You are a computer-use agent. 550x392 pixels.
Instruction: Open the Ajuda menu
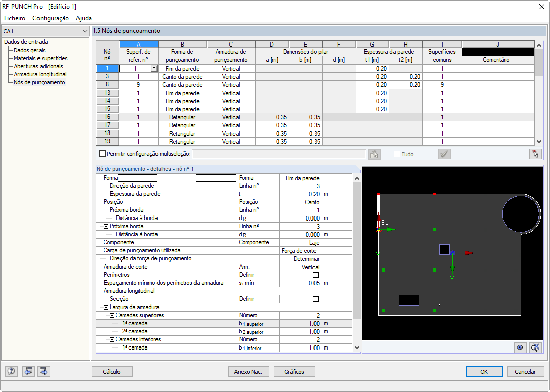pyautogui.click(x=84, y=18)
